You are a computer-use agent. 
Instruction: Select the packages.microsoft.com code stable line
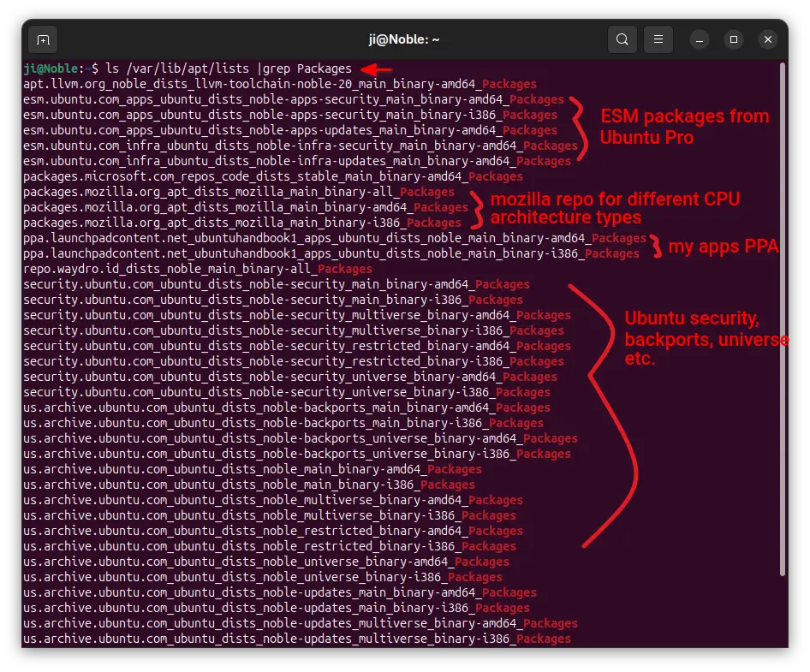273,176
